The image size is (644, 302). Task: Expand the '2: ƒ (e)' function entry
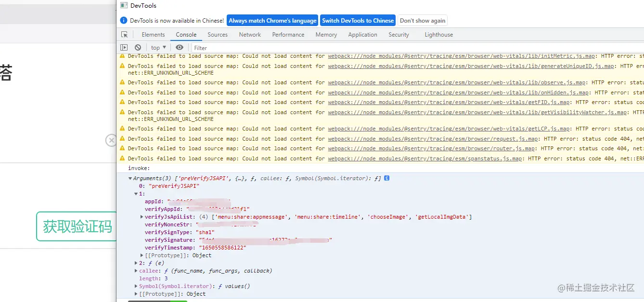click(136, 263)
